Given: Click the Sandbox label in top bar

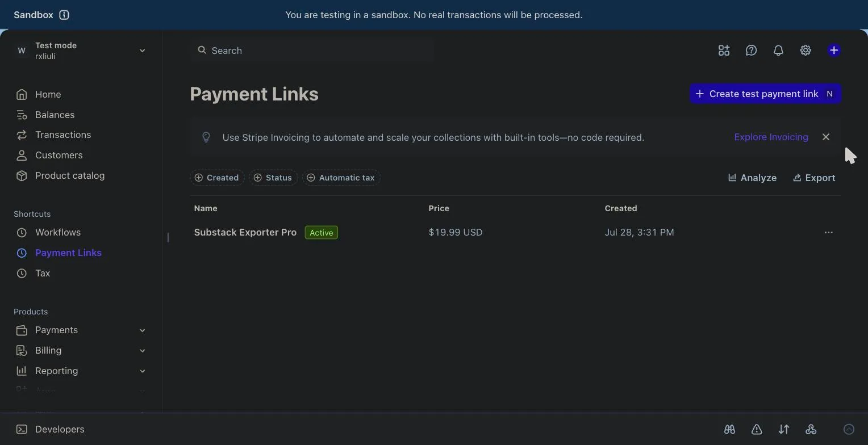Looking at the screenshot, I should click(x=34, y=15).
